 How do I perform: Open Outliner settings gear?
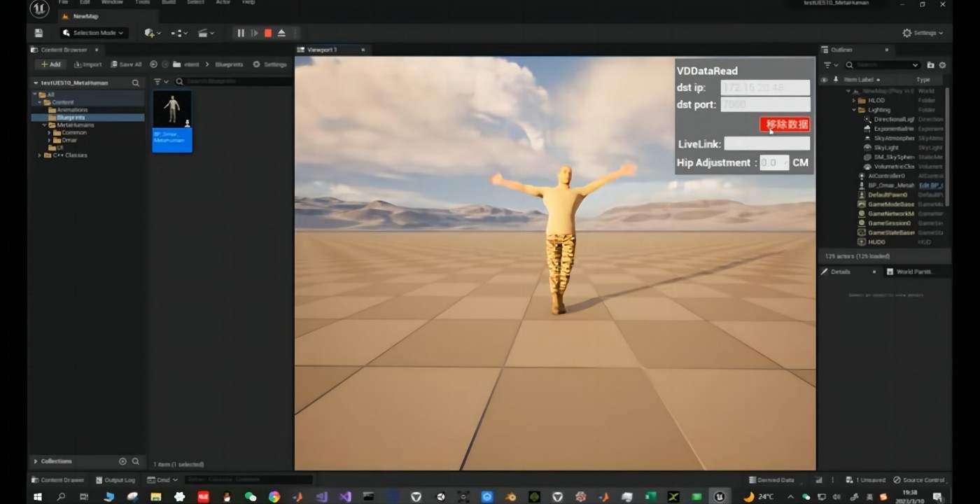point(942,65)
